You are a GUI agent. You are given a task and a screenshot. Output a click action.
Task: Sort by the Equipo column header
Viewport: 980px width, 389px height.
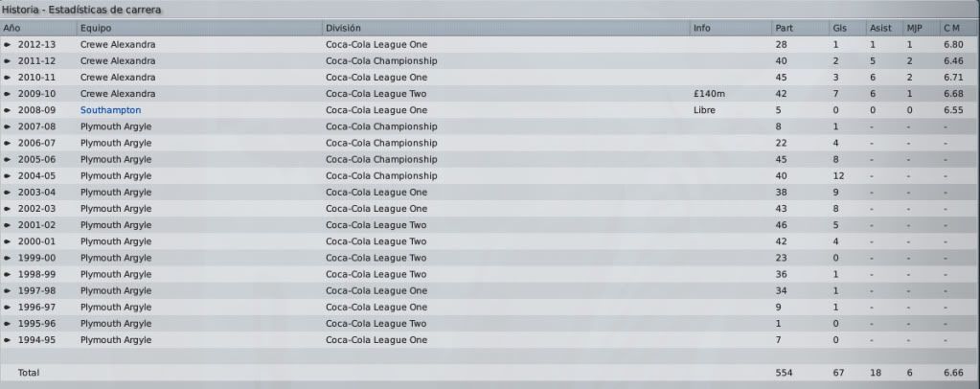[x=199, y=28]
